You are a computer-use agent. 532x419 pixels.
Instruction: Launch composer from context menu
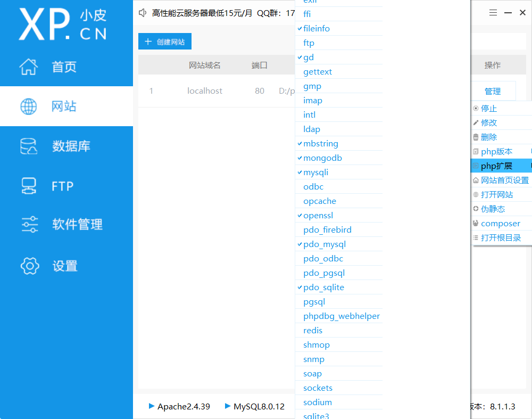click(x=502, y=223)
